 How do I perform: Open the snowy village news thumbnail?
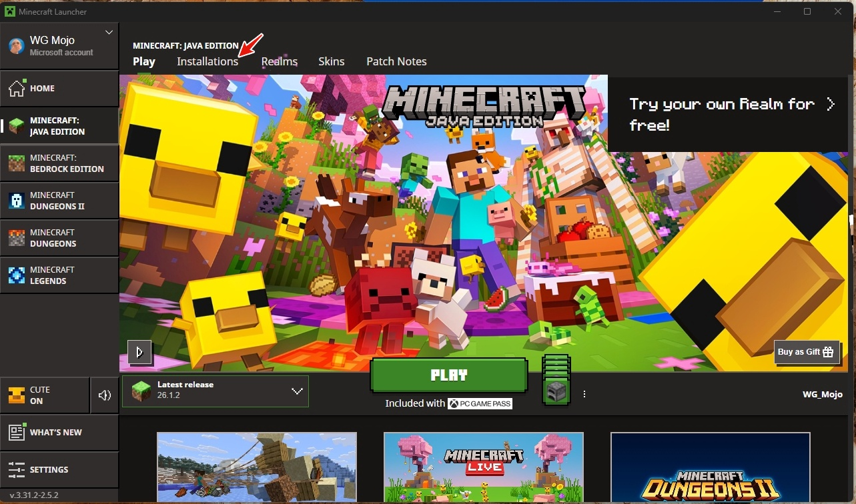point(257,467)
